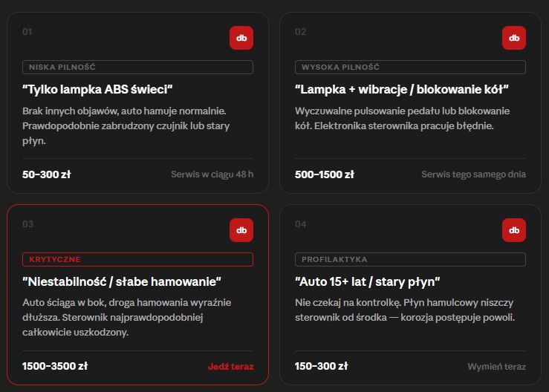Click the '1500–3500 zł' price
Image resolution: width=549 pixels, height=392 pixels.
tap(55, 367)
